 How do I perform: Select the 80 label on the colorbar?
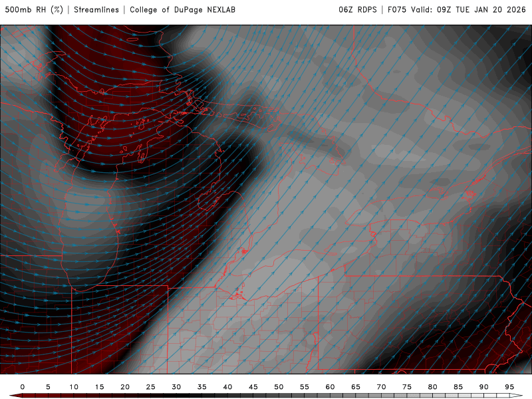433,387
